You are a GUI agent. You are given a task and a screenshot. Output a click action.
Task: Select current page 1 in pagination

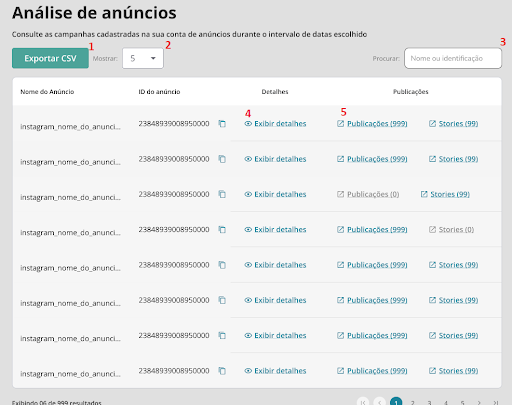pos(396,402)
